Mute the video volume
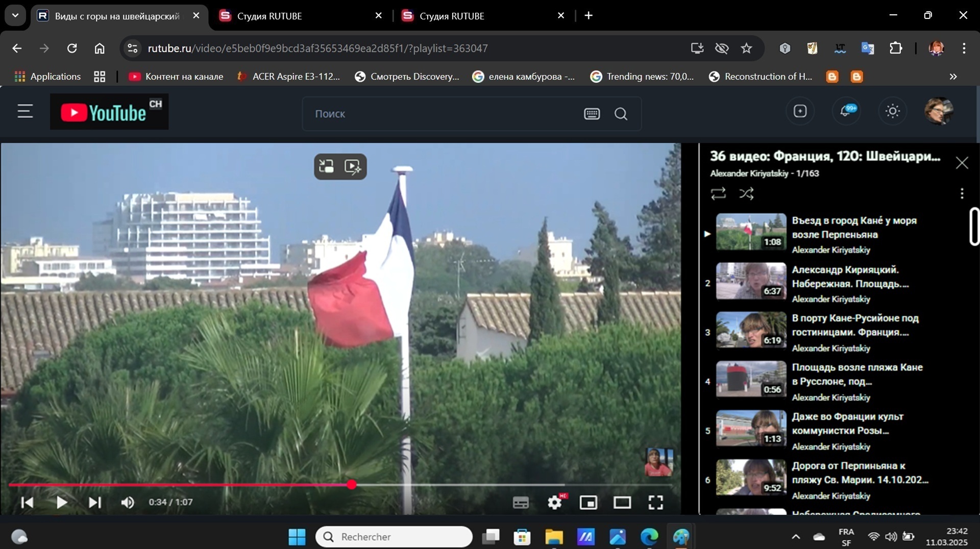The height and width of the screenshot is (549, 980). pyautogui.click(x=128, y=503)
